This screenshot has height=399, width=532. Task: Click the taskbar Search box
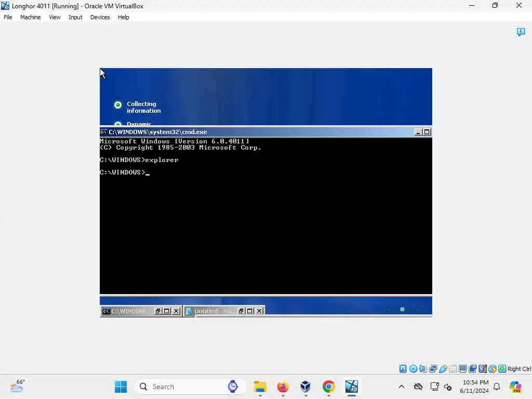coord(190,387)
